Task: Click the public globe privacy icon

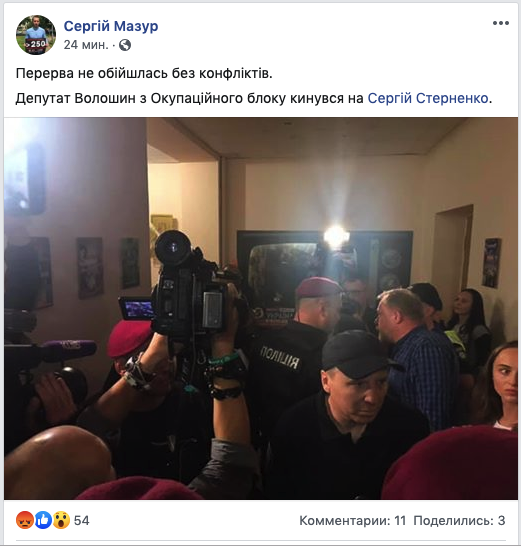Action: (x=125, y=45)
